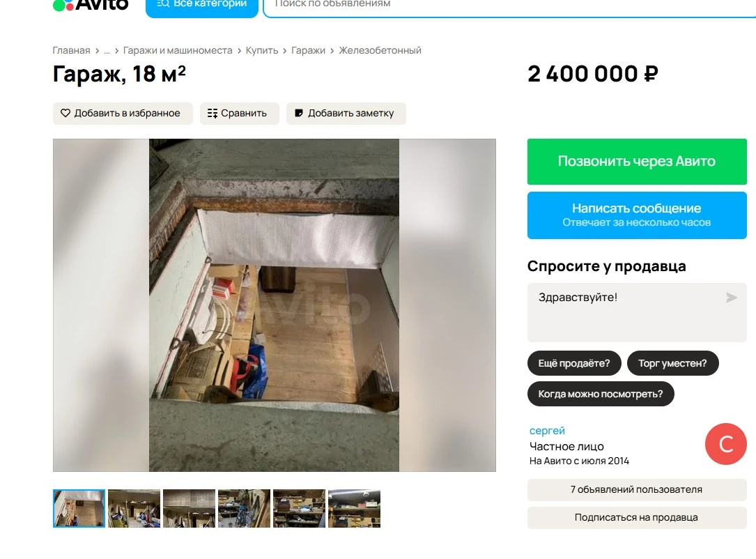
Task: Open seller сергей profile link
Action: pos(547,430)
